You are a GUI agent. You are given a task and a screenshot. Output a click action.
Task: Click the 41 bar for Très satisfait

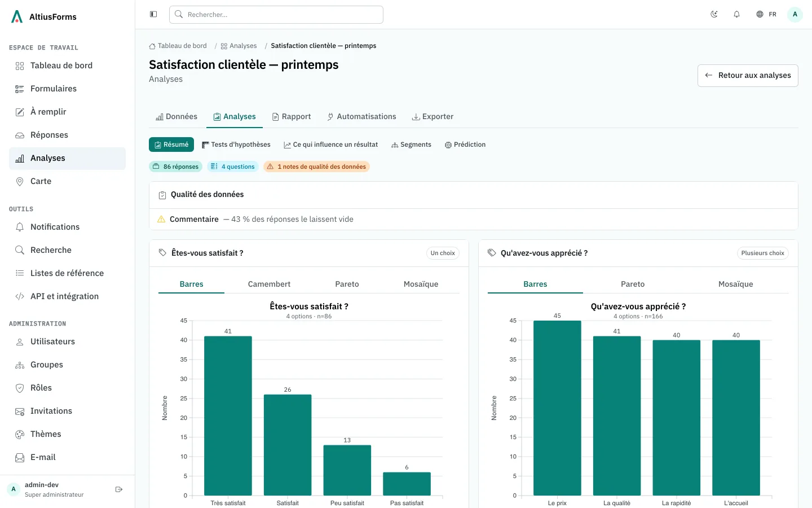click(228, 416)
